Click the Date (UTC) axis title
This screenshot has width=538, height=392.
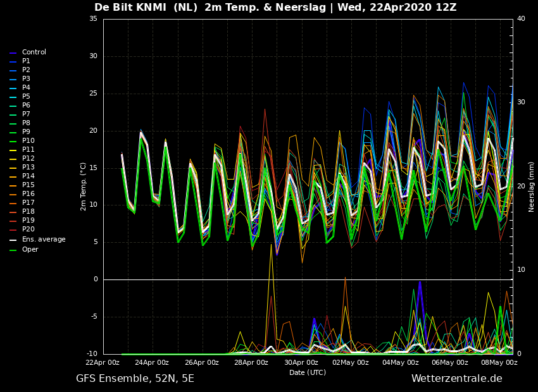click(x=308, y=372)
